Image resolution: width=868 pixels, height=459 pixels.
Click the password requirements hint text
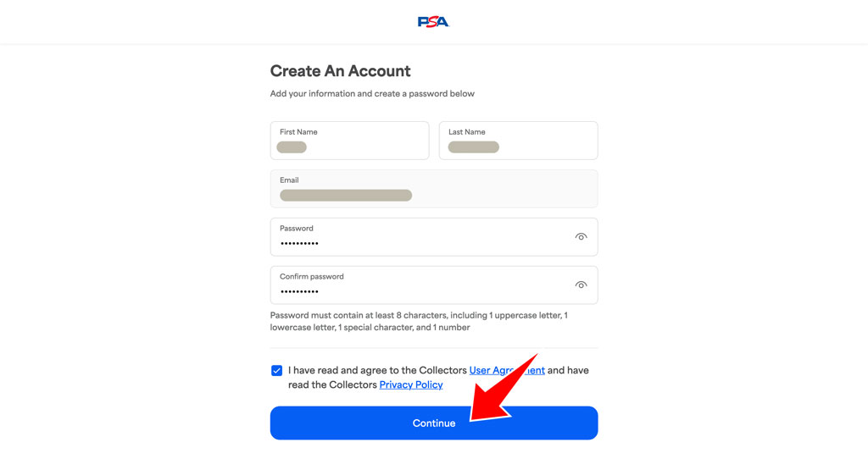[x=419, y=321]
